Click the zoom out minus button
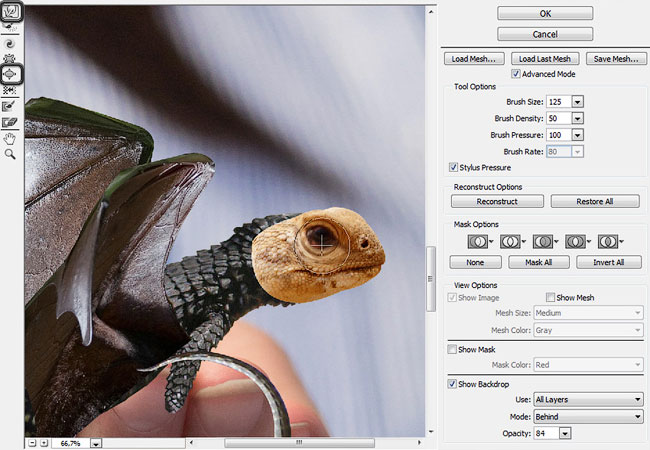Image resolution: width=650 pixels, height=450 pixels. (32, 443)
